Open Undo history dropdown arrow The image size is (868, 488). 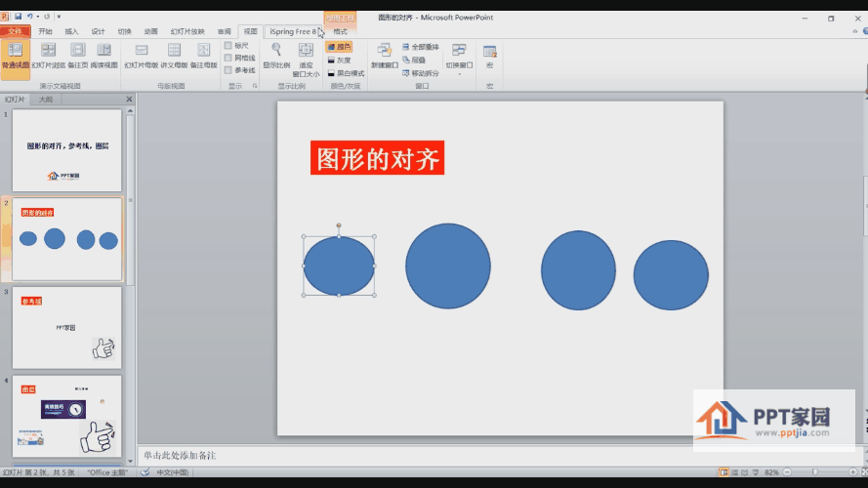pos(38,17)
